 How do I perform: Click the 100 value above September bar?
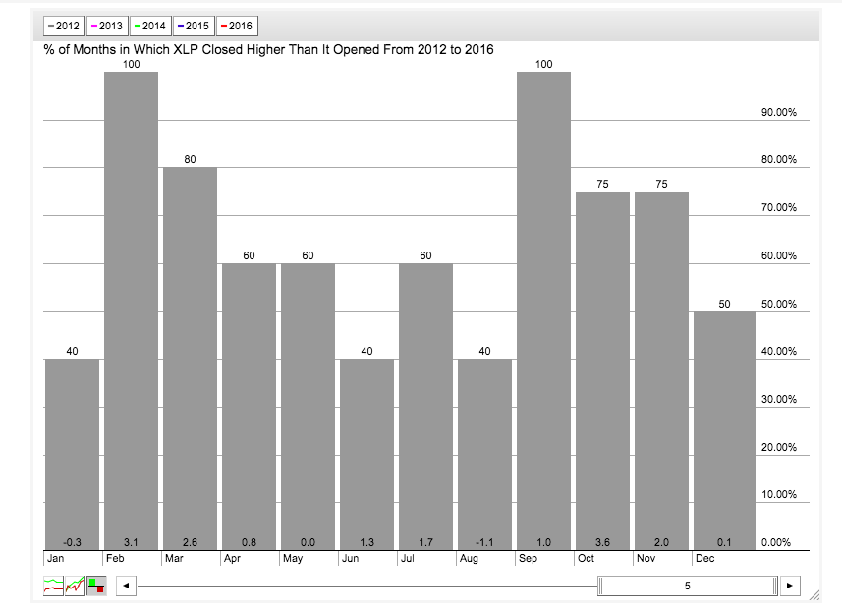point(544,65)
